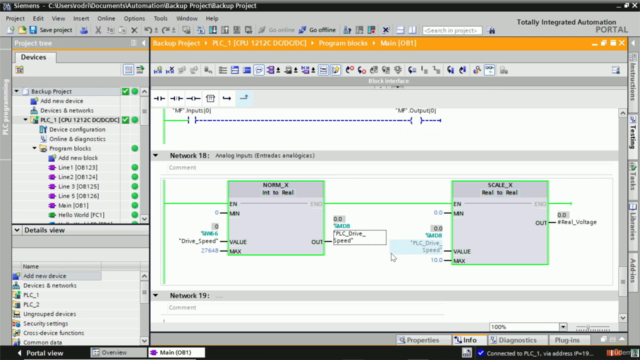Open the 100% zoom level dropdown
This screenshot has width=640, height=360.
pos(563,327)
